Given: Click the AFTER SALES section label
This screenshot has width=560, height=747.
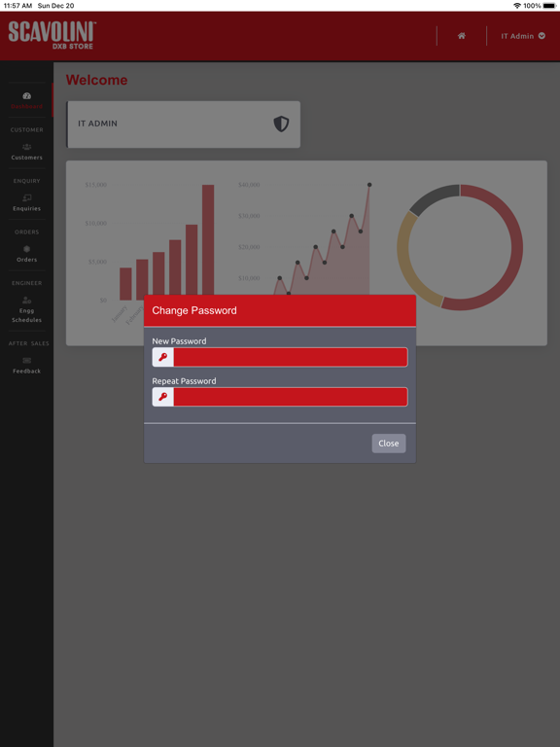Looking at the screenshot, I should 28,343.
